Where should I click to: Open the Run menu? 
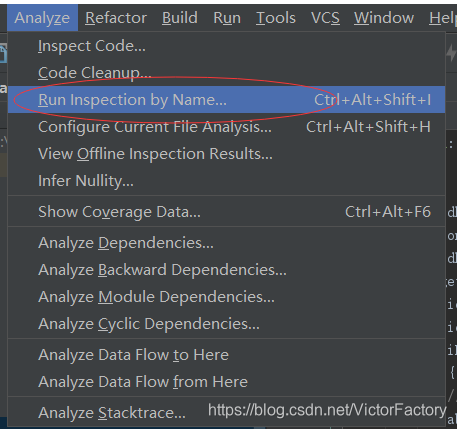227,18
